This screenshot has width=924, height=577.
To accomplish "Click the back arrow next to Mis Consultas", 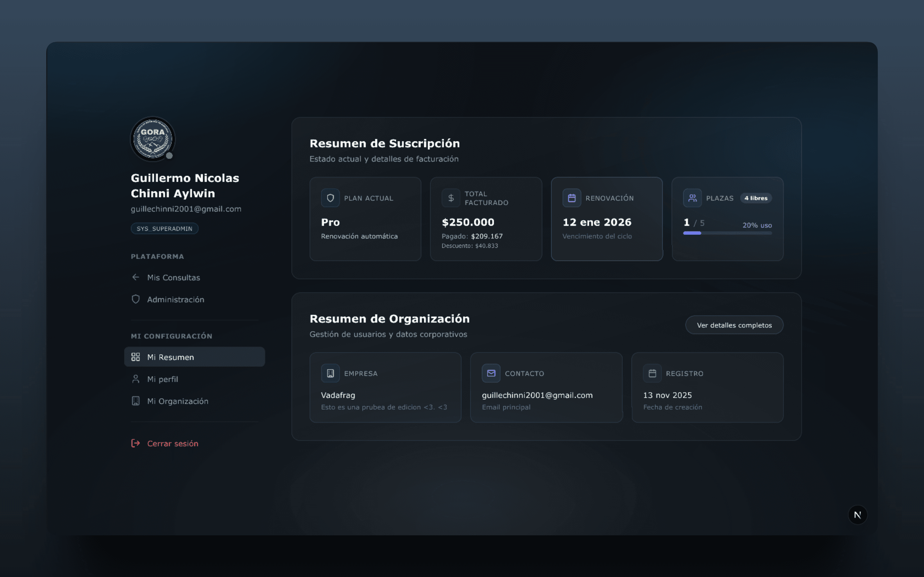I will click(x=136, y=277).
